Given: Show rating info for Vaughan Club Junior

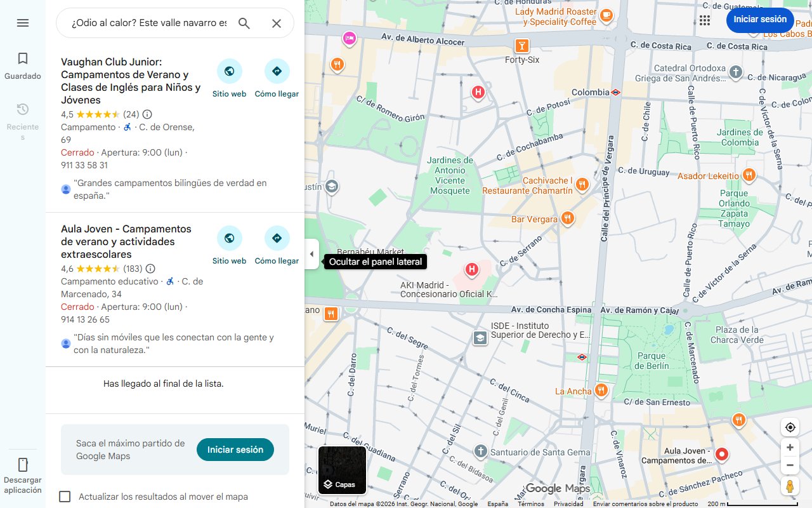Looking at the screenshot, I should tap(147, 114).
